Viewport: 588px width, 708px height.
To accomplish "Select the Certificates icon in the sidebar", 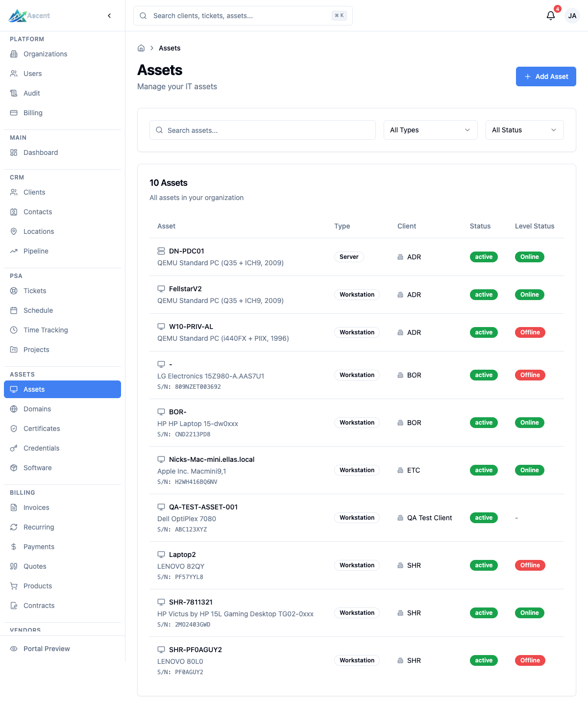I will pyautogui.click(x=14, y=429).
